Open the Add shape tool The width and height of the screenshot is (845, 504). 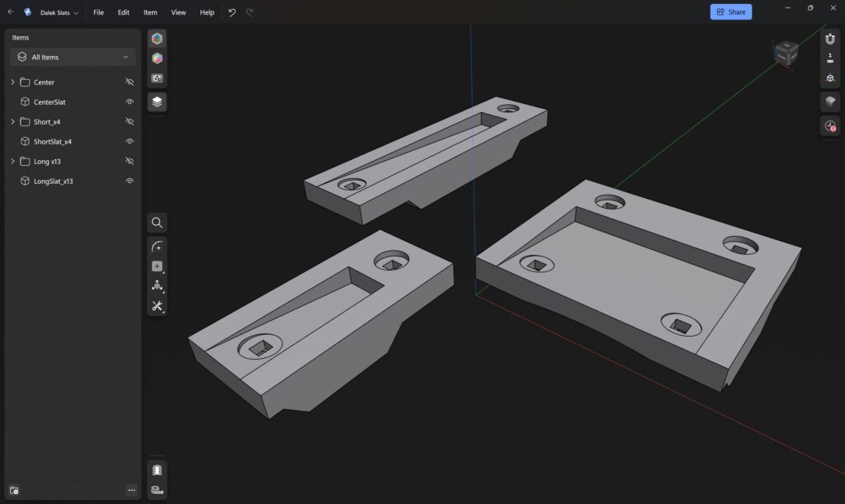click(x=157, y=266)
